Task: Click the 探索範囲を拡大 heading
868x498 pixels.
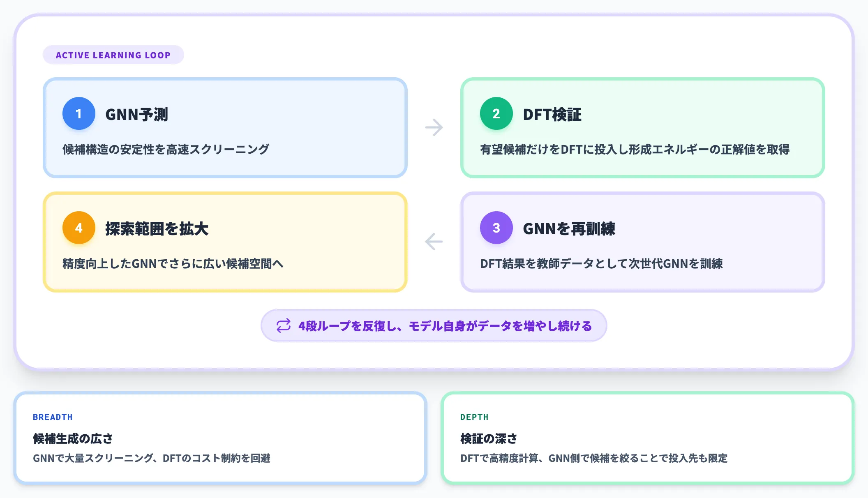Action: 157,228
